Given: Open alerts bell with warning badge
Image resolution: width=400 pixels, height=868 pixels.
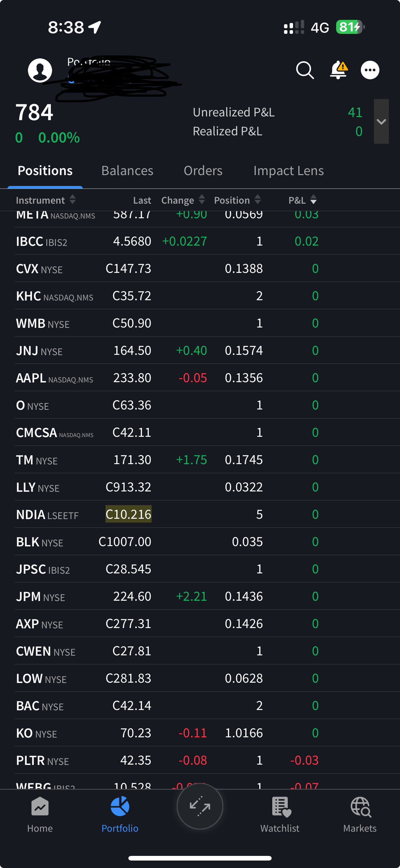Looking at the screenshot, I should click(x=338, y=70).
